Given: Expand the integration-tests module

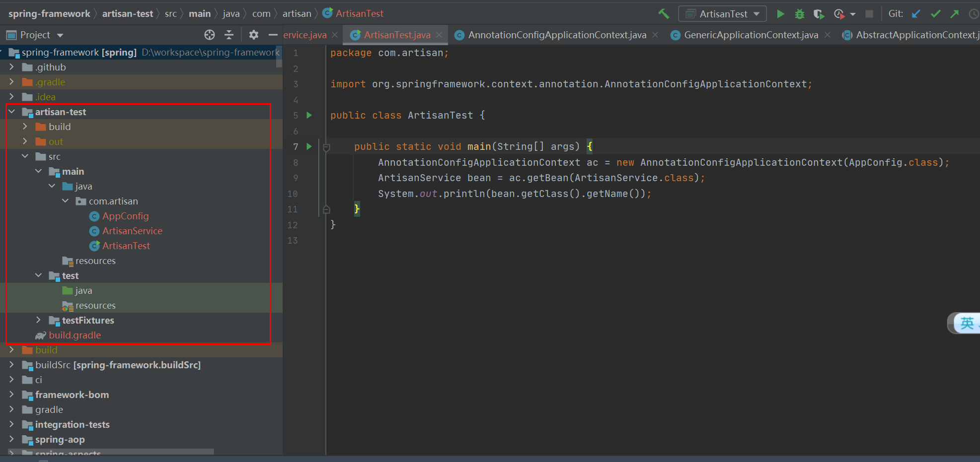Looking at the screenshot, I should point(11,424).
